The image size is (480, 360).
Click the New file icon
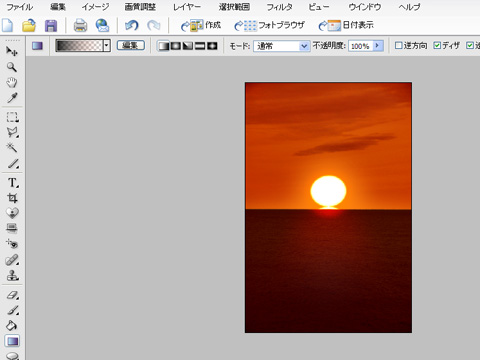pyautogui.click(x=8, y=26)
